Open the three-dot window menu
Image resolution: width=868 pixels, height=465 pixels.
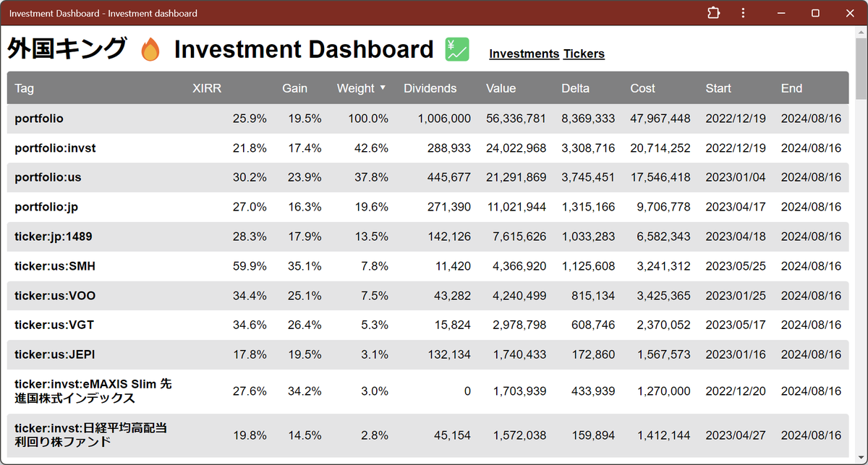(x=743, y=13)
